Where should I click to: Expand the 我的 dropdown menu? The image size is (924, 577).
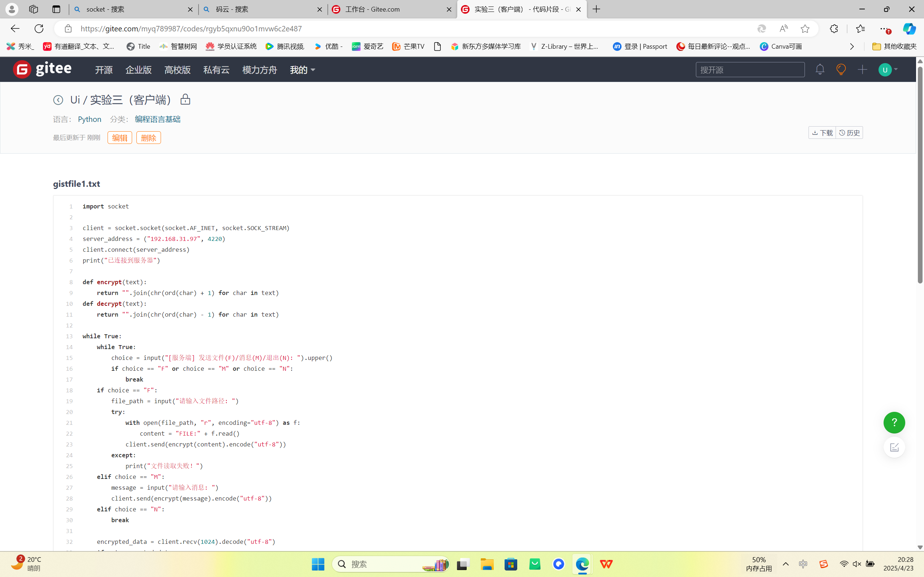coord(302,70)
